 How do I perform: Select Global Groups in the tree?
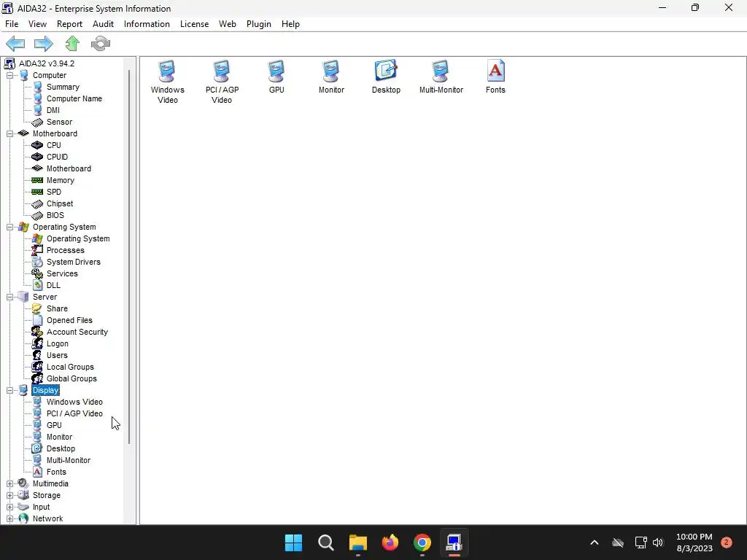[x=71, y=378]
